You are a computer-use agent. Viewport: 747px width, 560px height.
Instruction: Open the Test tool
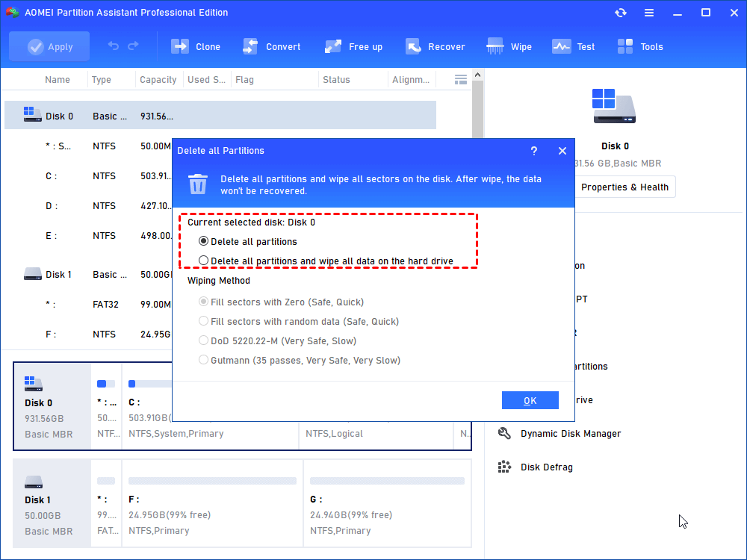[x=562, y=46]
